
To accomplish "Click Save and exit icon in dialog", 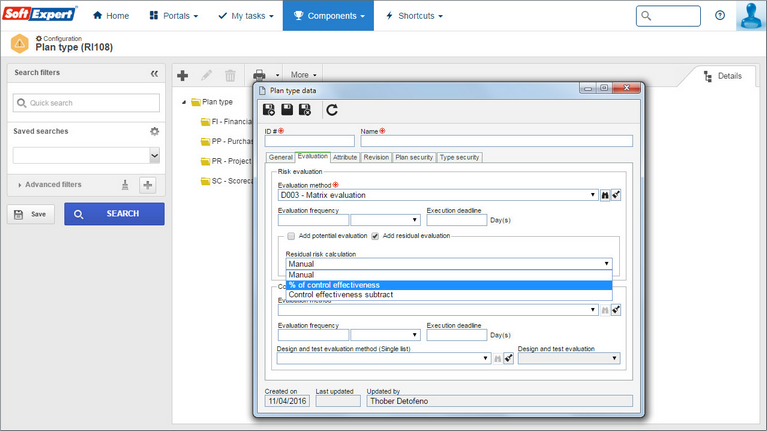I will [305, 110].
